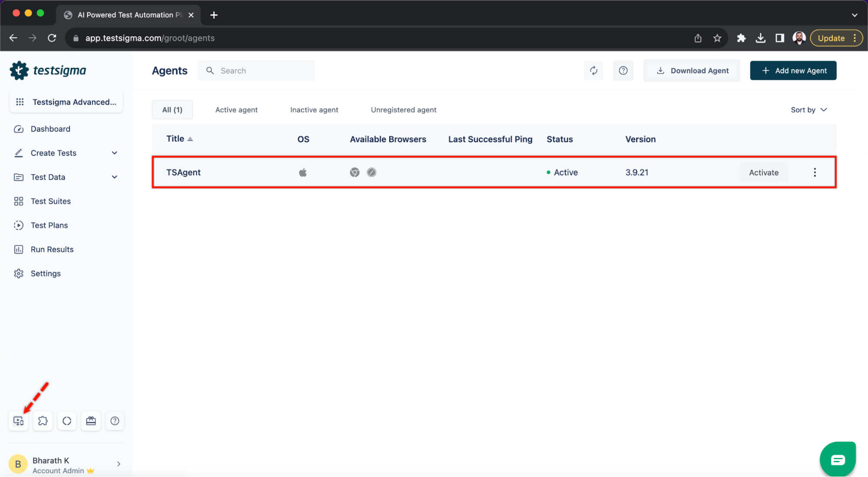Click the circular usage icon in sidebar
The height and width of the screenshot is (477, 868).
click(67, 421)
